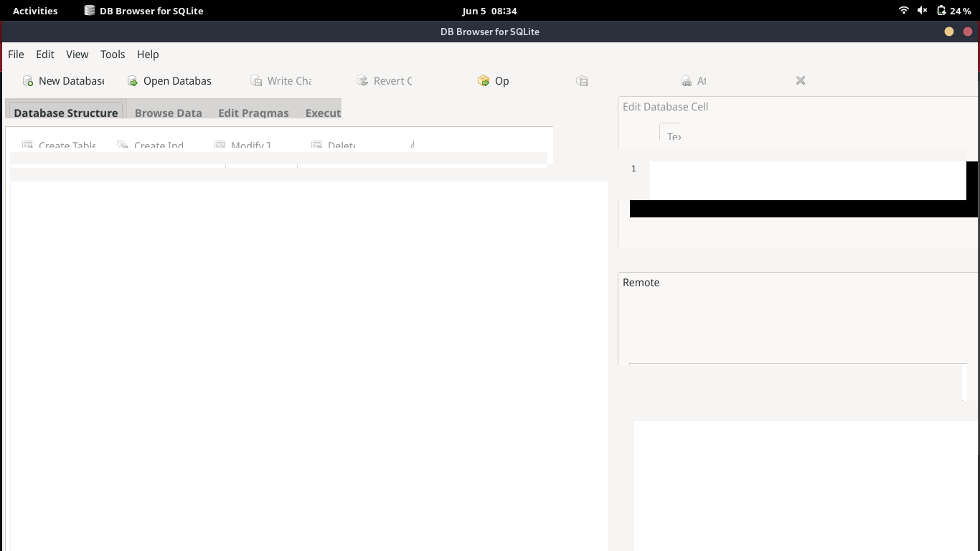Click the Wi-Fi status icon

904,11
